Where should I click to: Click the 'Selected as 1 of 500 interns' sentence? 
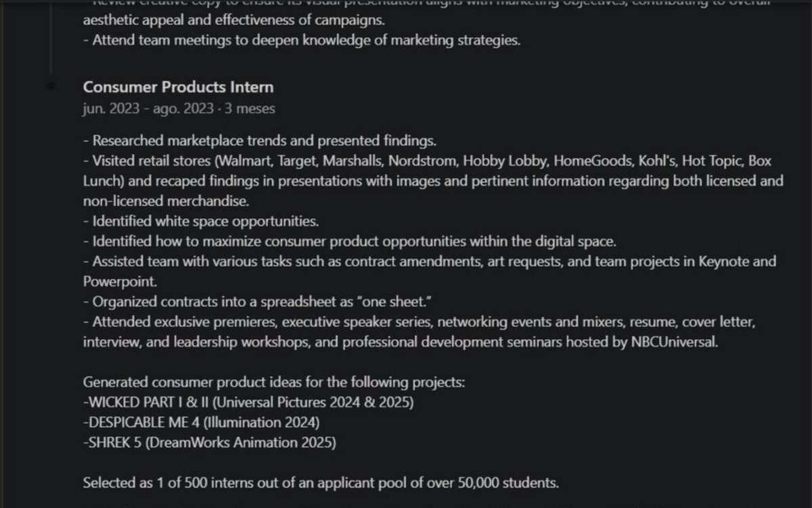pos(321,483)
